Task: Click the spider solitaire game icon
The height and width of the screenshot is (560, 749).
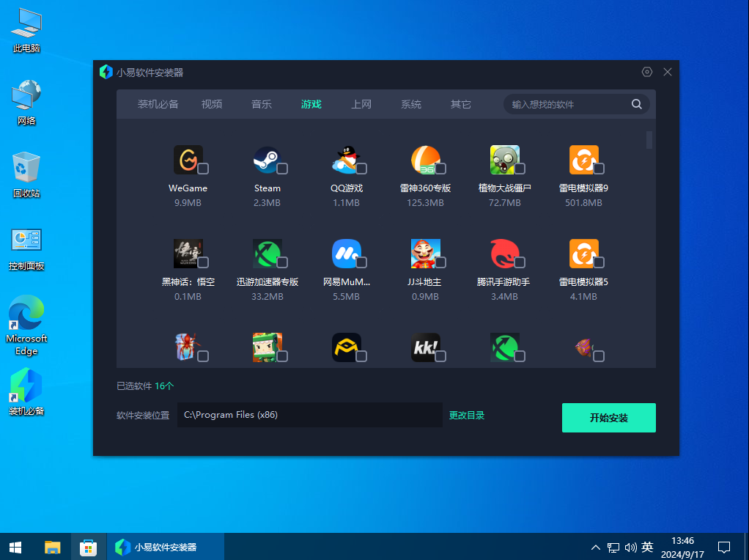Action: click(188, 347)
